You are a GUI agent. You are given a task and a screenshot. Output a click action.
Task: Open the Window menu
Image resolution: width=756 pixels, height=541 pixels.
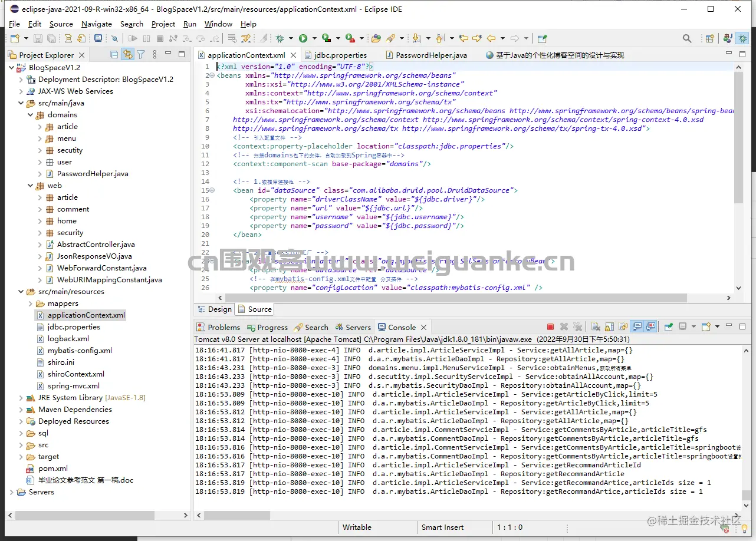pos(218,24)
